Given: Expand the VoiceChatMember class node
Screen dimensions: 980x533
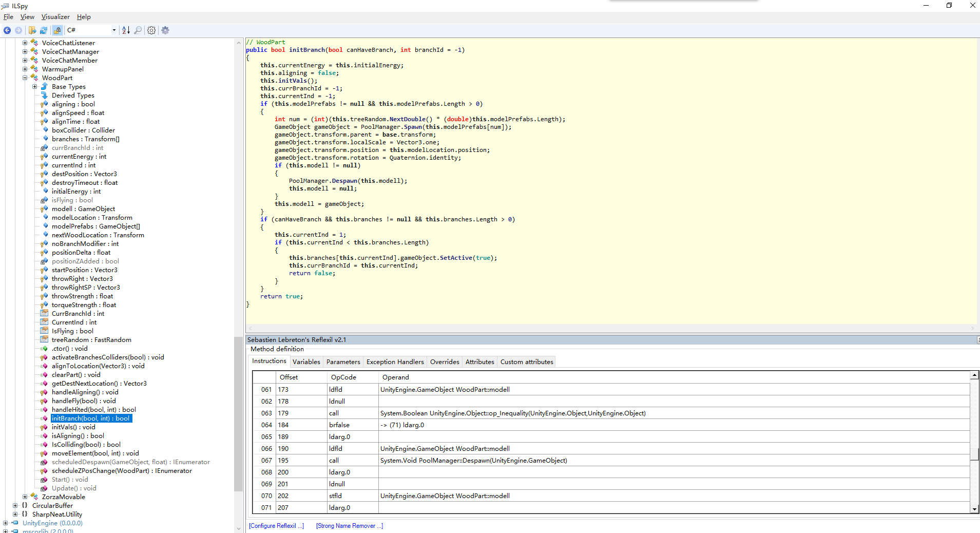Looking at the screenshot, I should point(25,61).
